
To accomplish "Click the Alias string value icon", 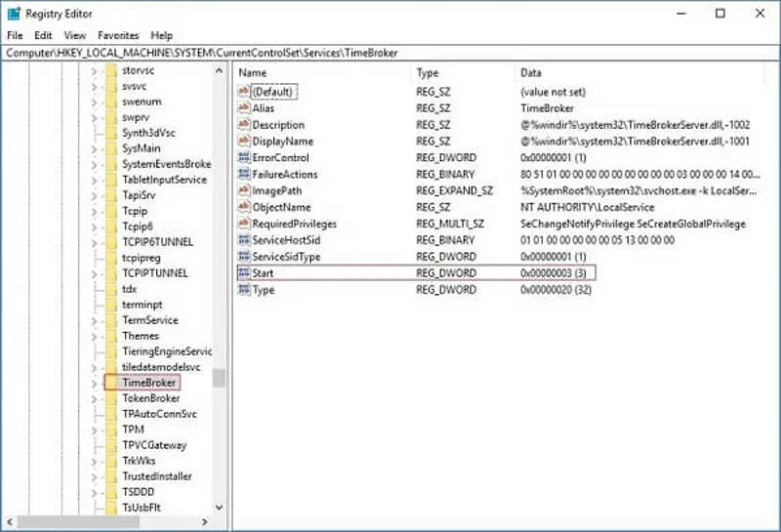I will click(x=244, y=107).
